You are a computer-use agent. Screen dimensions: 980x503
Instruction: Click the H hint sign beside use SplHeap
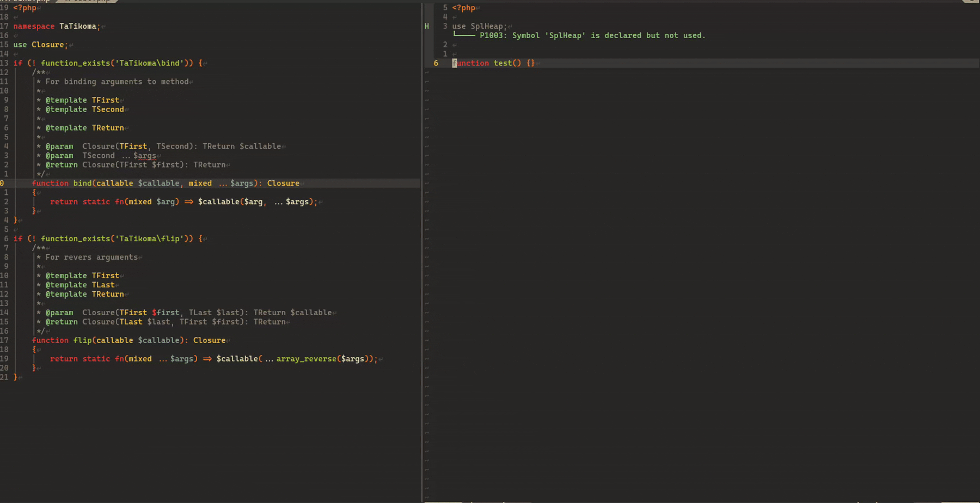427,26
